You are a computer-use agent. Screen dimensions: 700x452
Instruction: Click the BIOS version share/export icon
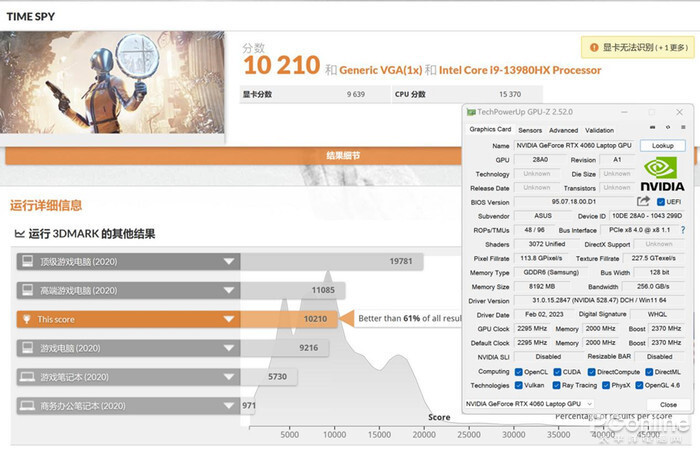tap(643, 201)
